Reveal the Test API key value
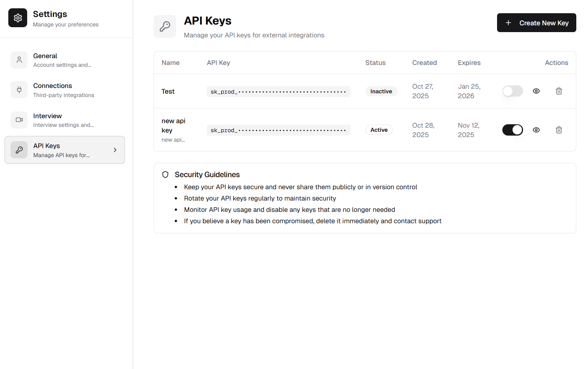 click(x=536, y=91)
